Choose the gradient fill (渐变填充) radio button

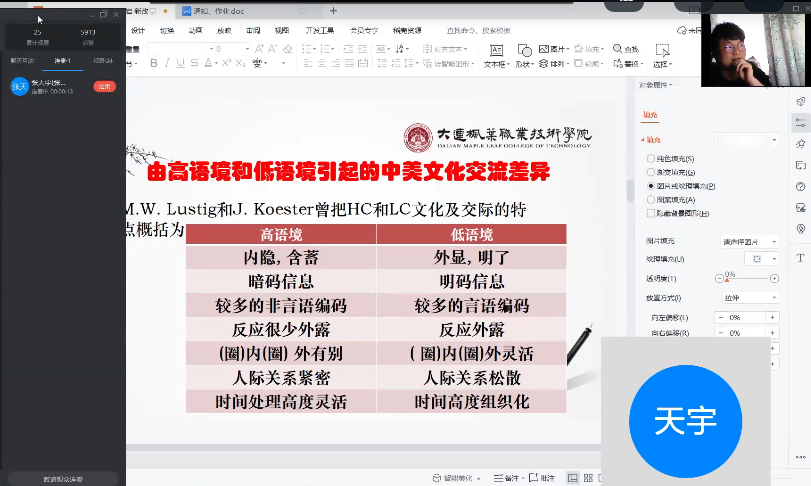(x=652, y=173)
